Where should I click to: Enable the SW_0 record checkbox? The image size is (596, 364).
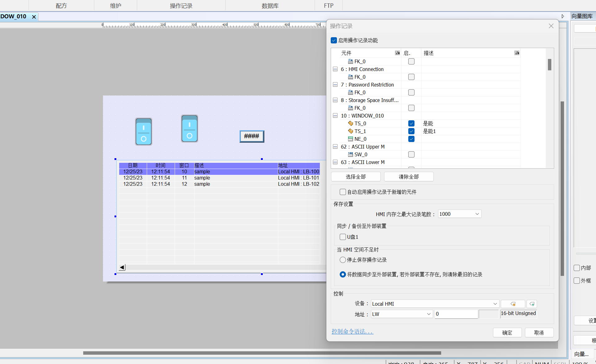411,154
